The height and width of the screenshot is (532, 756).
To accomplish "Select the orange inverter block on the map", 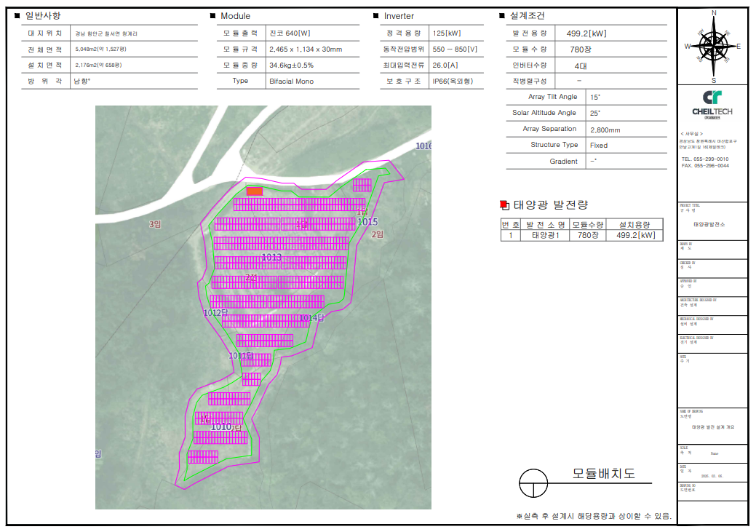I will tap(254, 191).
